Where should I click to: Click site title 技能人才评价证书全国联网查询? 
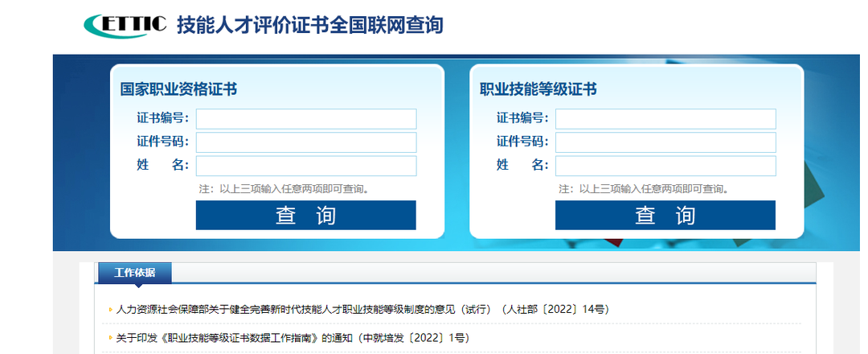click(310, 26)
